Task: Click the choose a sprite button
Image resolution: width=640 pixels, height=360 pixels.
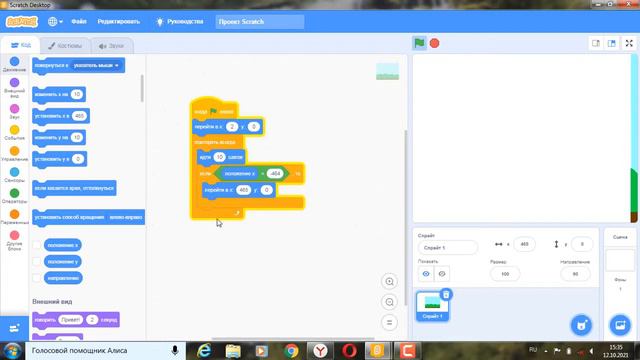Action: [581, 325]
